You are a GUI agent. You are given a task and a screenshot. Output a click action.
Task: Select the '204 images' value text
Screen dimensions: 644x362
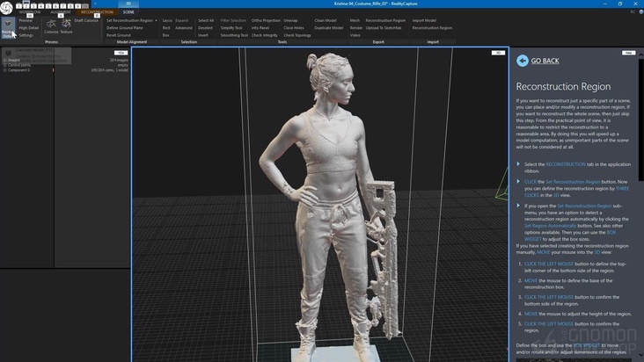coord(119,61)
